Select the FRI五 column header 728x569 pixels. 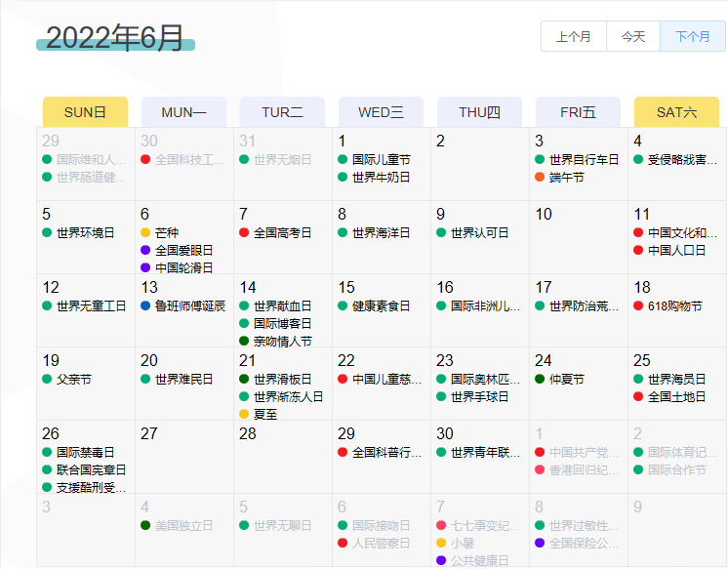pos(578,112)
